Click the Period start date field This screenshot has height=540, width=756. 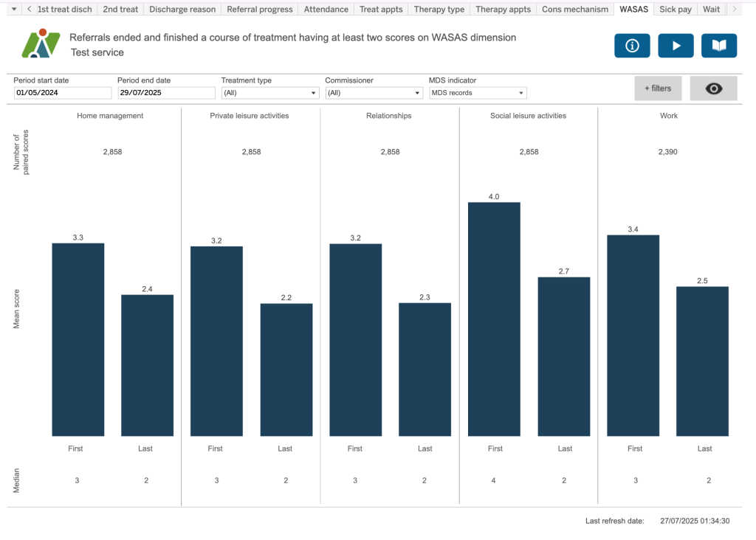click(63, 93)
